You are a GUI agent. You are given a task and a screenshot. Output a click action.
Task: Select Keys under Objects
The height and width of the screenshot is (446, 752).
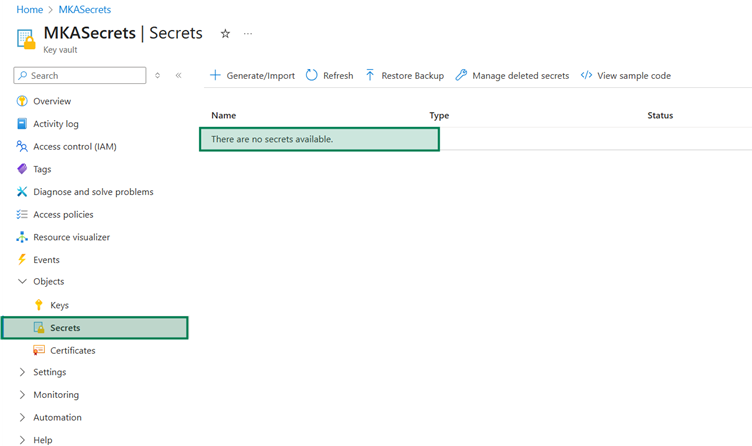tap(59, 305)
